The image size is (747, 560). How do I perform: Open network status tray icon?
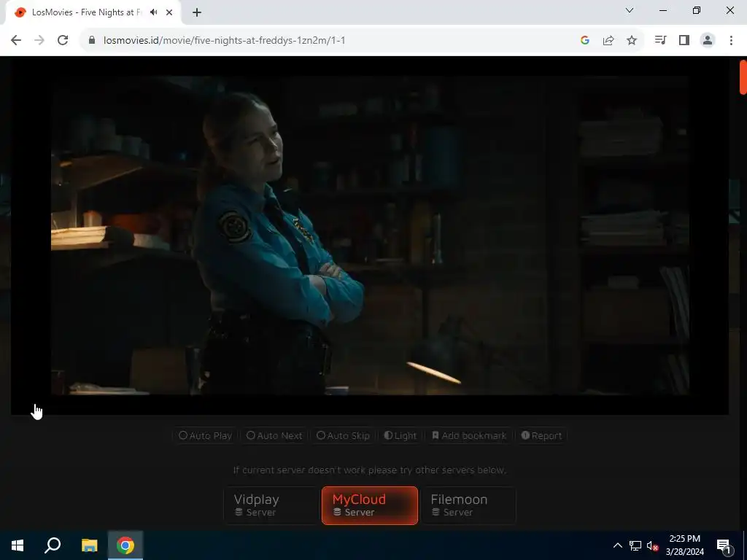[x=635, y=545]
